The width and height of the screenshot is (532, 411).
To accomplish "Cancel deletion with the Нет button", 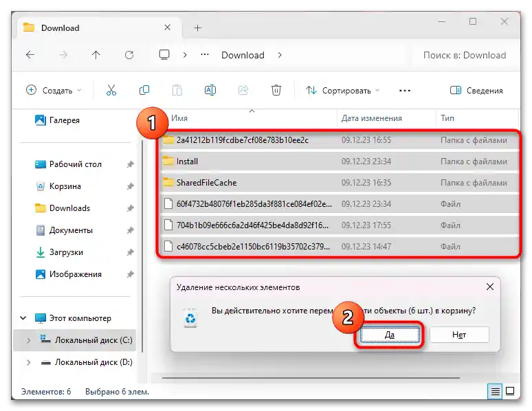I will pyautogui.click(x=459, y=335).
